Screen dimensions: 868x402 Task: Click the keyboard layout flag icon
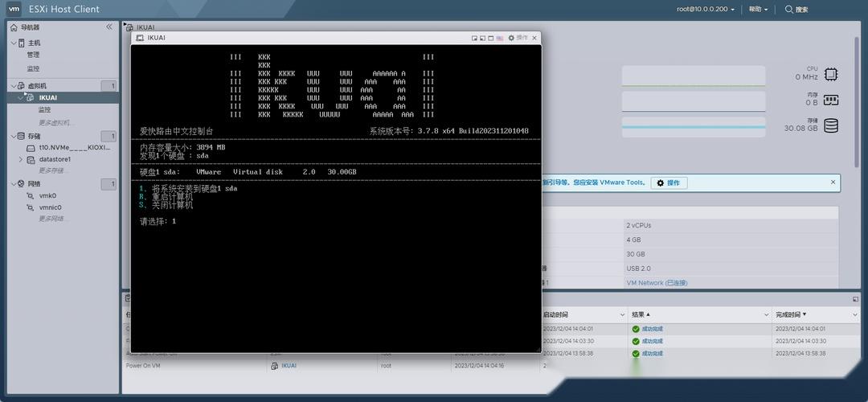pyautogui.click(x=500, y=39)
